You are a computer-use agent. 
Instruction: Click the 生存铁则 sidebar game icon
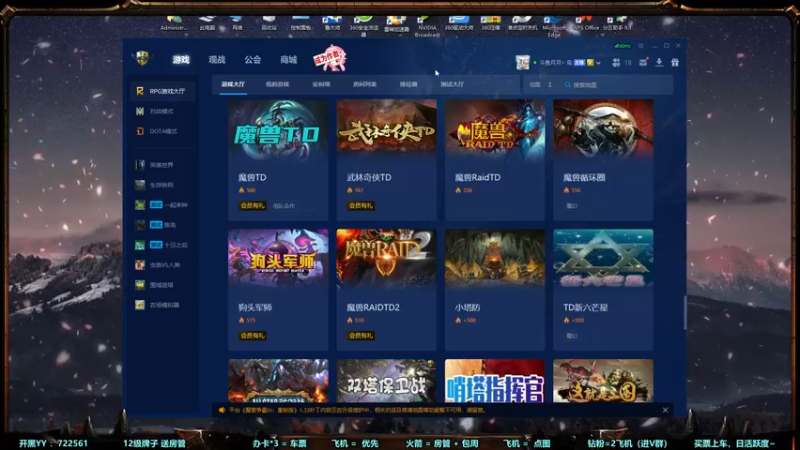pos(140,185)
